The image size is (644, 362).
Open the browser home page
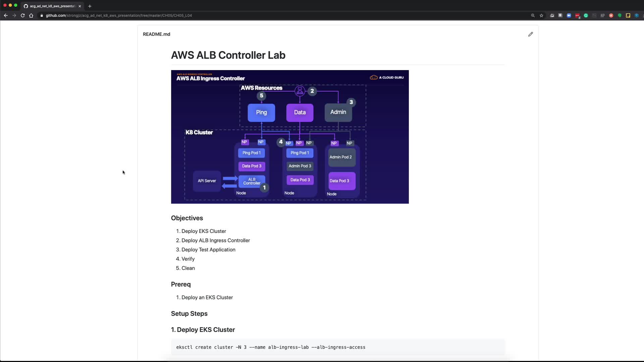pyautogui.click(x=31, y=15)
